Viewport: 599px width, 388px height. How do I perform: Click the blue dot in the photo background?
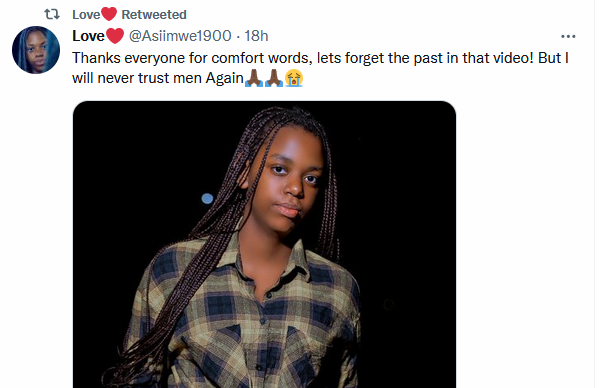[207, 199]
